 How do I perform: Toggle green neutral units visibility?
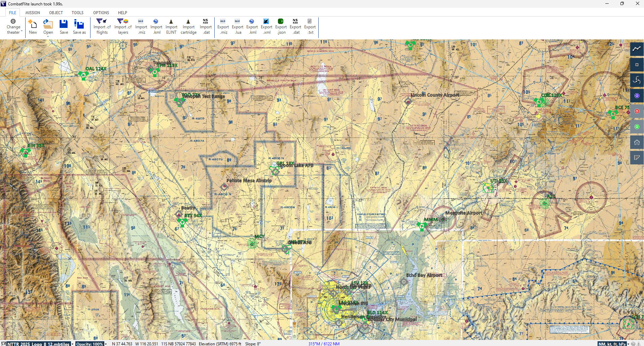637,127
